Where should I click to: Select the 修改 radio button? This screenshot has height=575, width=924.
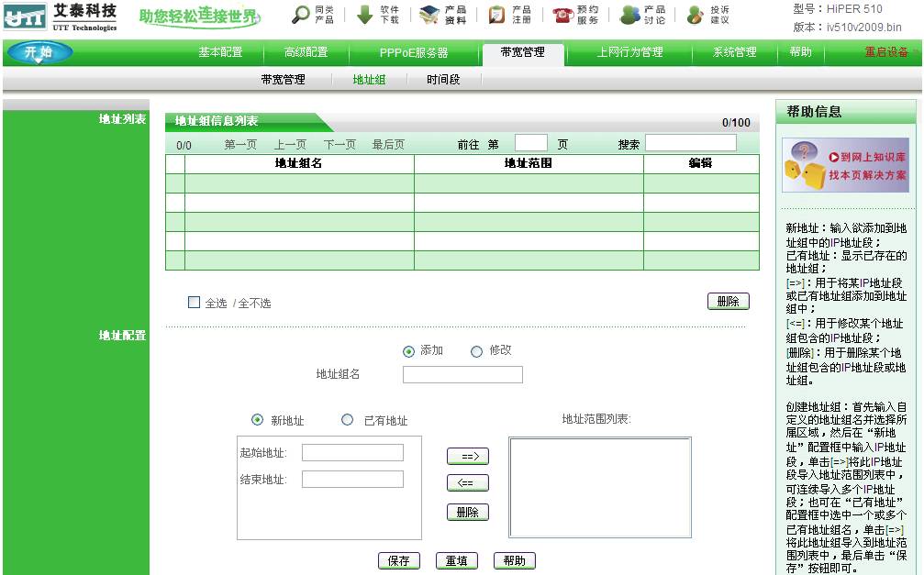pos(476,351)
